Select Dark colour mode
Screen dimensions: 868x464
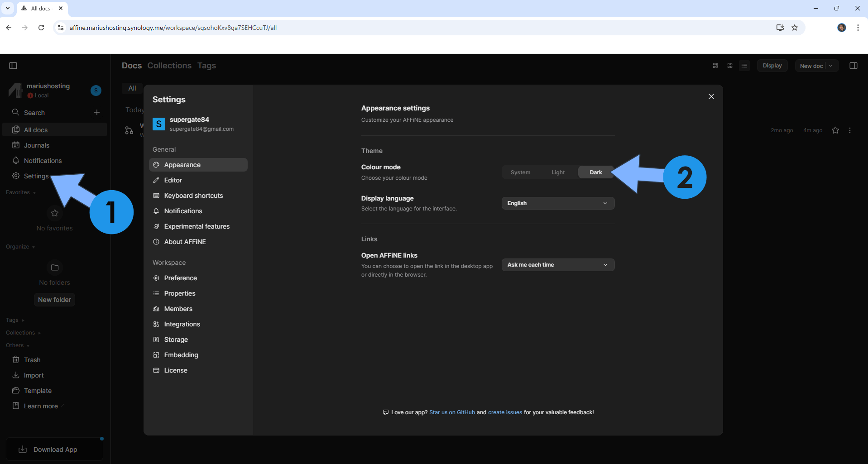596,172
